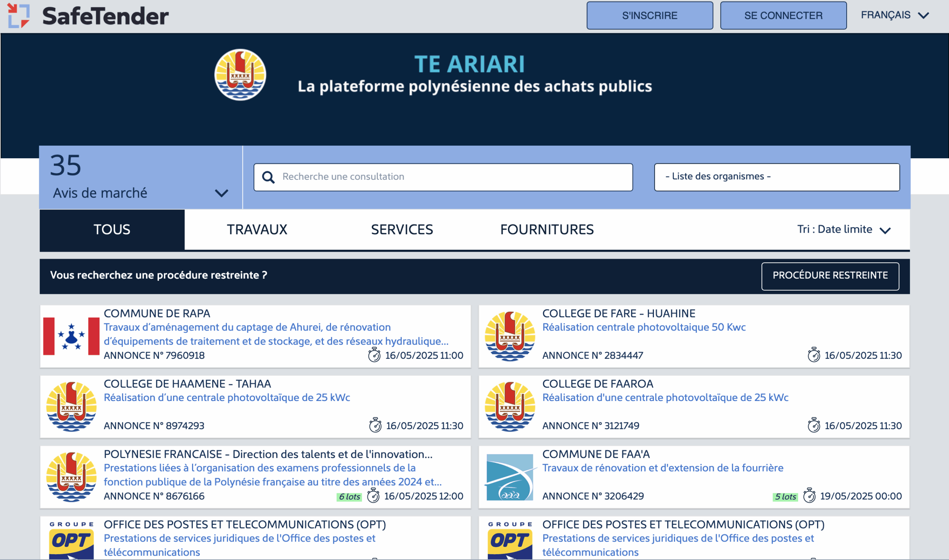Click the 5 lots badge

tap(785, 497)
